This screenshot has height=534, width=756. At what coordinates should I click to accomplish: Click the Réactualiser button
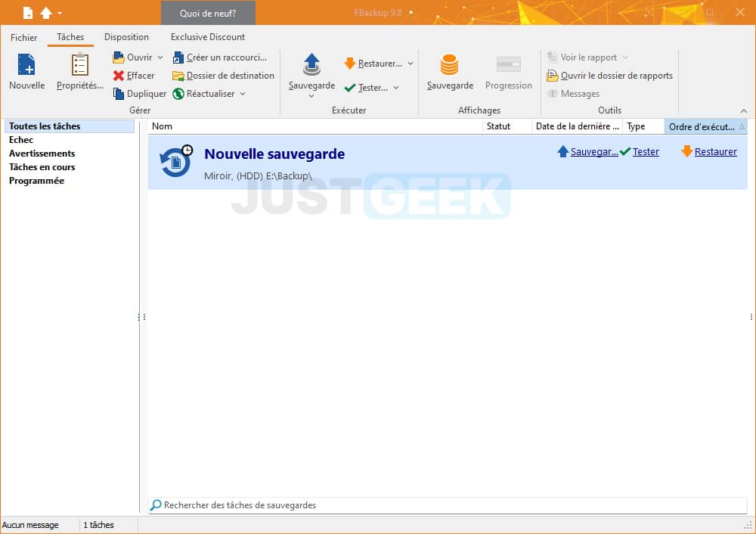click(x=204, y=94)
